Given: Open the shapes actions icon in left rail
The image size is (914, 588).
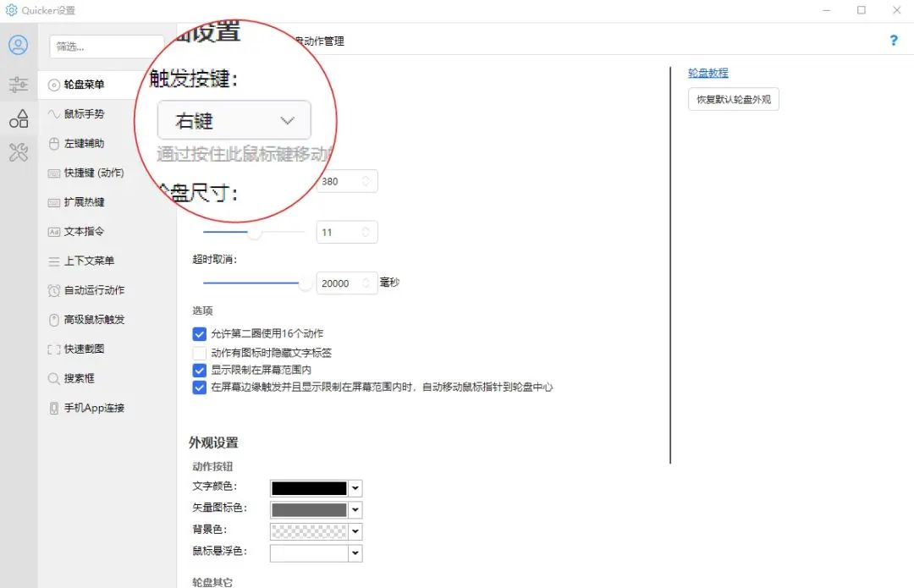Looking at the screenshot, I should (x=18, y=118).
